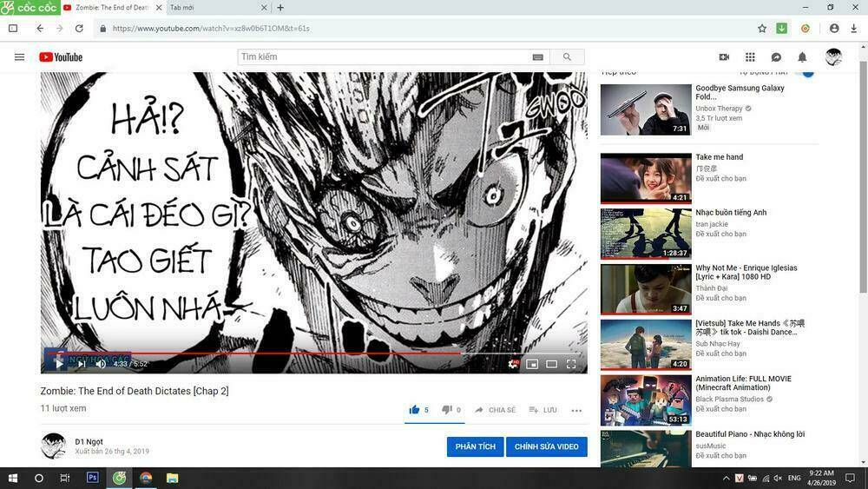Screen dimensions: 868x489
Task: Open a new browser tab with plus
Action: coord(280,8)
